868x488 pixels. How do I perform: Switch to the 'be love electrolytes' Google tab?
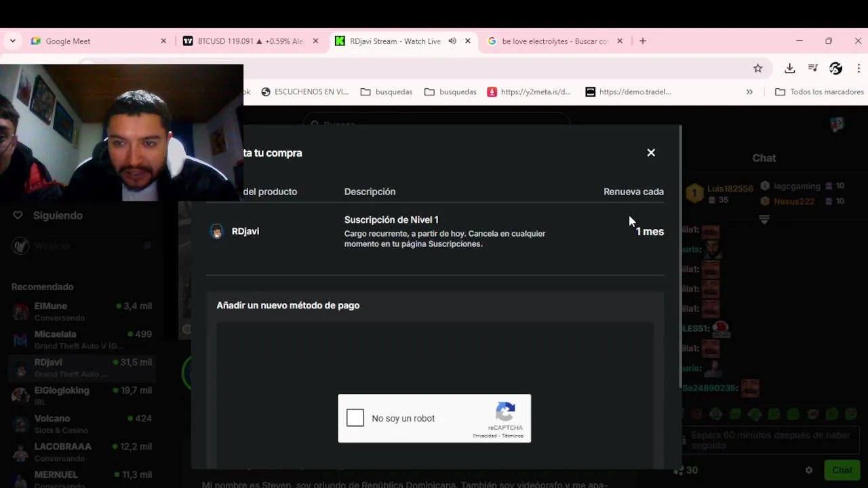point(555,41)
